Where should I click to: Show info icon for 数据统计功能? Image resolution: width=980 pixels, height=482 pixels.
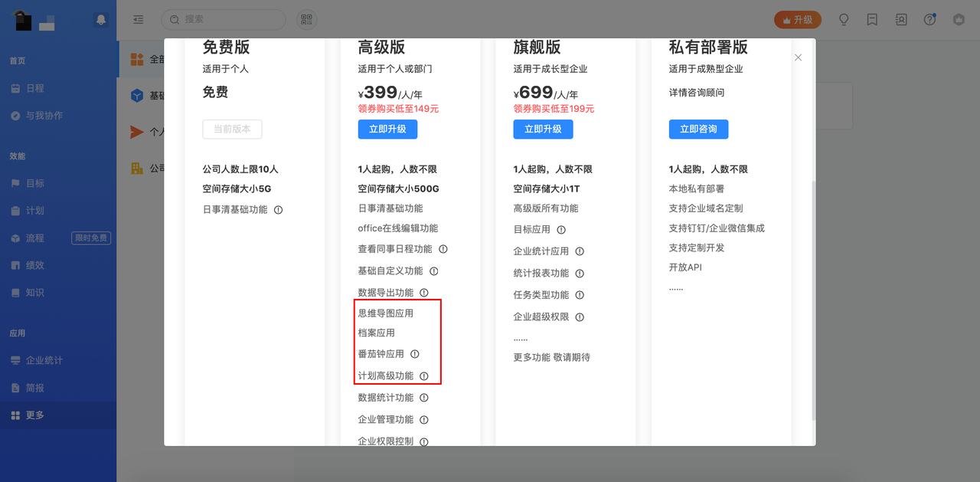pyautogui.click(x=423, y=398)
